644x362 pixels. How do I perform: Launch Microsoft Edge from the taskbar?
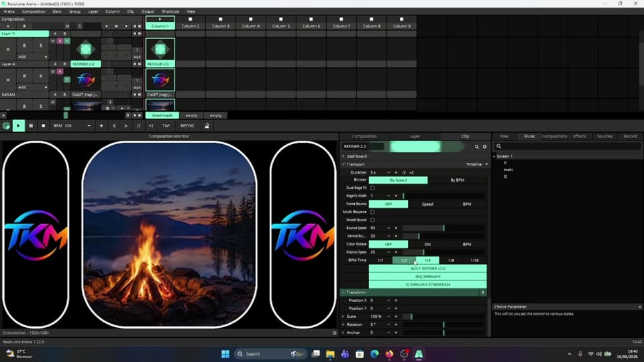tap(374, 354)
